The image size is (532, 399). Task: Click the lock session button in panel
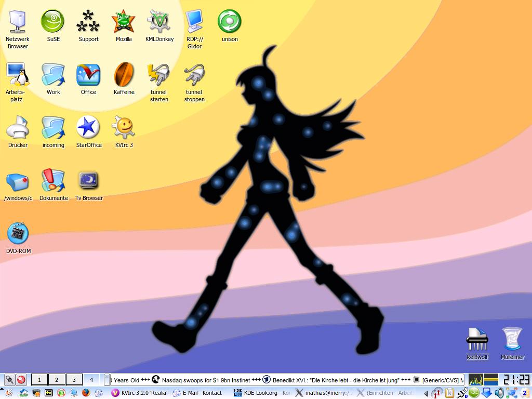pyautogui.click(x=9, y=380)
